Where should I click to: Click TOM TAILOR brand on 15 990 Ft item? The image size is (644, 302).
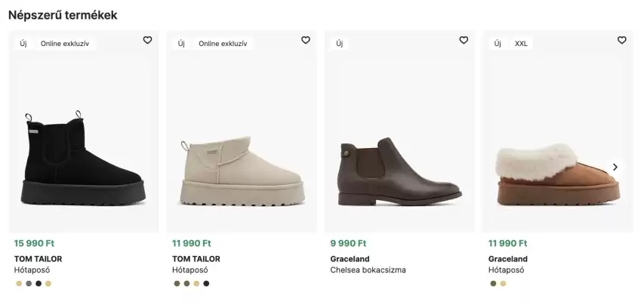pyautogui.click(x=38, y=258)
